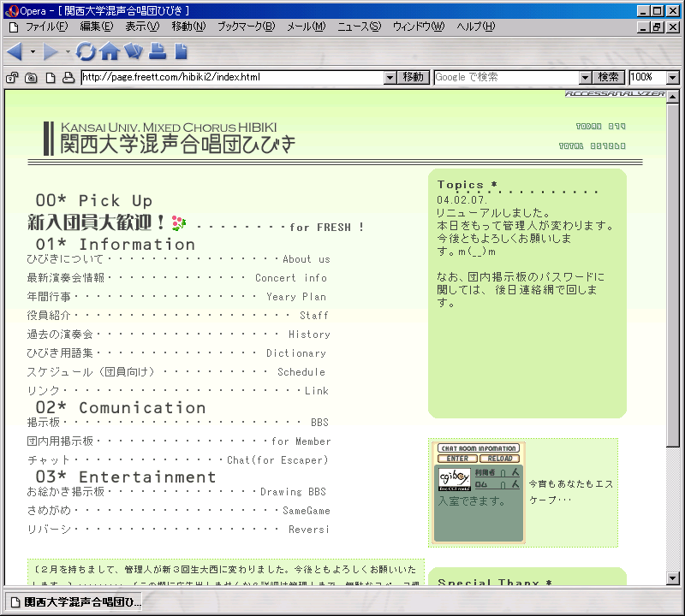
Task: Open the Reversi link
Action: (x=309, y=530)
